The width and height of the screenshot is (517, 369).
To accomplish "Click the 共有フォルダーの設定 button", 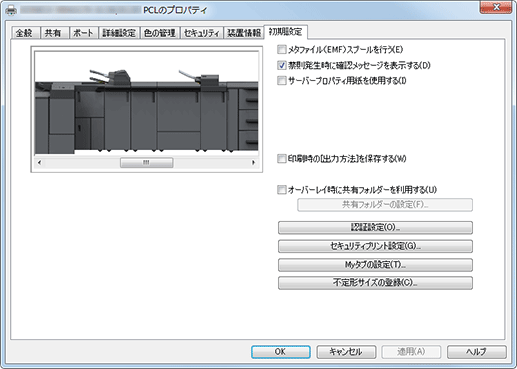I will point(385,205).
